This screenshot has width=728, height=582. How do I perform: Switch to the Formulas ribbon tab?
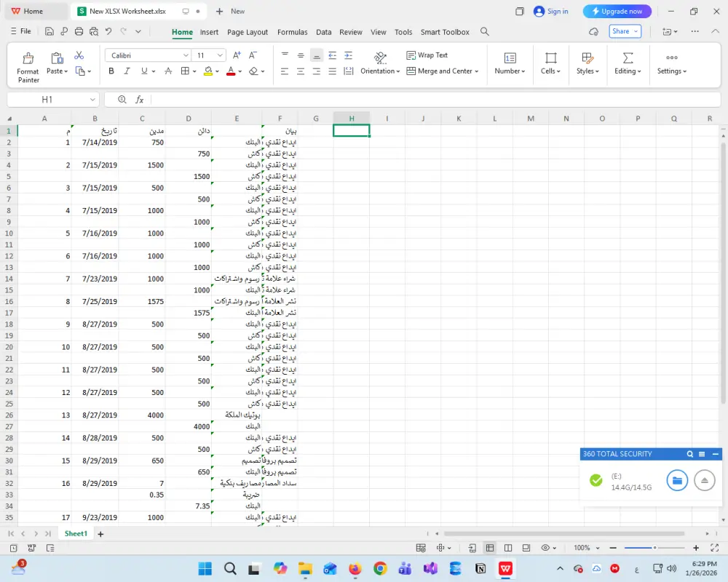tap(292, 32)
